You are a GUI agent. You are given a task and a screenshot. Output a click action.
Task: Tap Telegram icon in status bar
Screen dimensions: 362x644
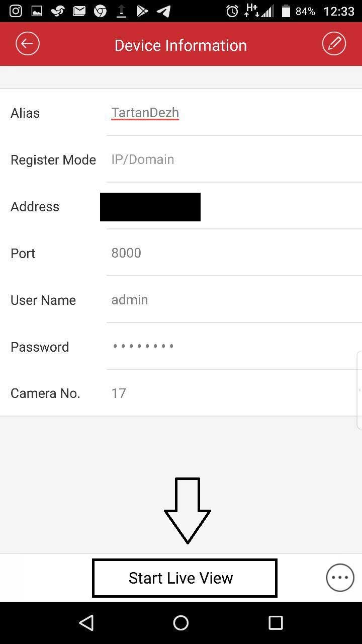coord(163,11)
